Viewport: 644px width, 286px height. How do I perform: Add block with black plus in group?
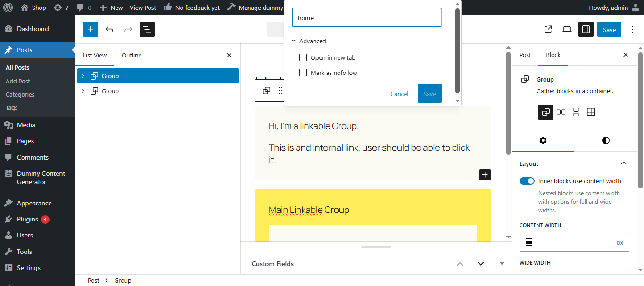tap(485, 175)
